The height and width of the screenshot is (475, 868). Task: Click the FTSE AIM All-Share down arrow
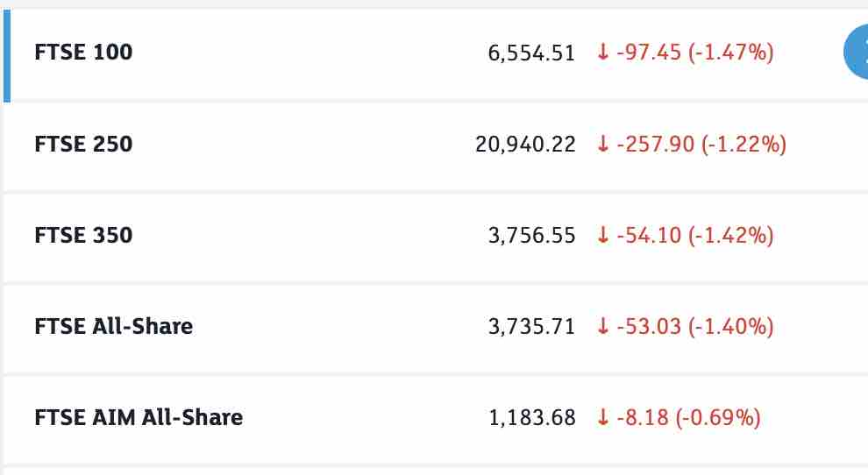(602, 418)
